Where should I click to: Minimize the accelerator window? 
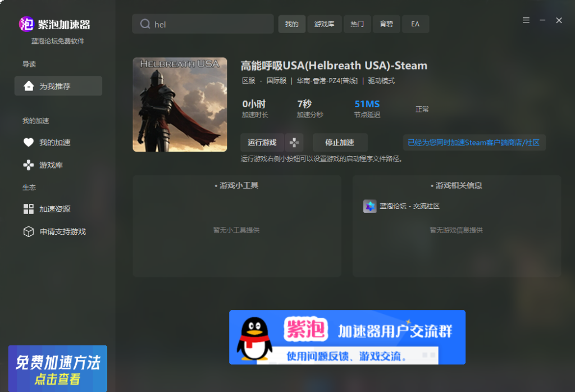tap(542, 20)
